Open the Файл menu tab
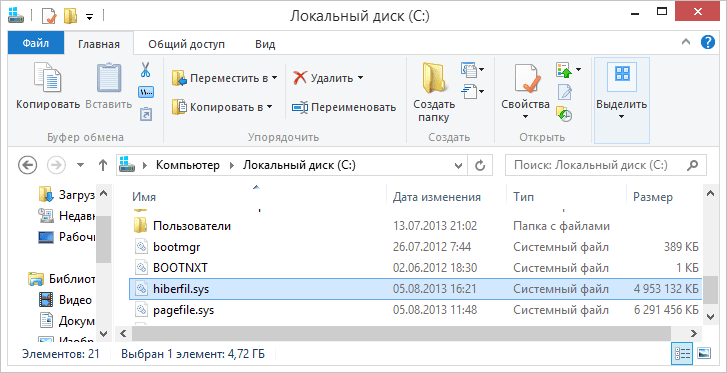 (36, 44)
